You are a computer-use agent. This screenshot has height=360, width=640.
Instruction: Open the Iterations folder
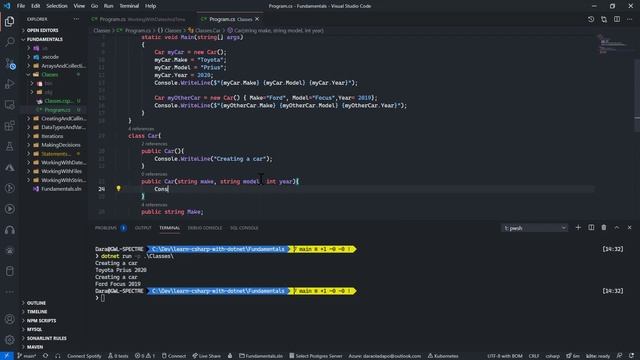52,136
